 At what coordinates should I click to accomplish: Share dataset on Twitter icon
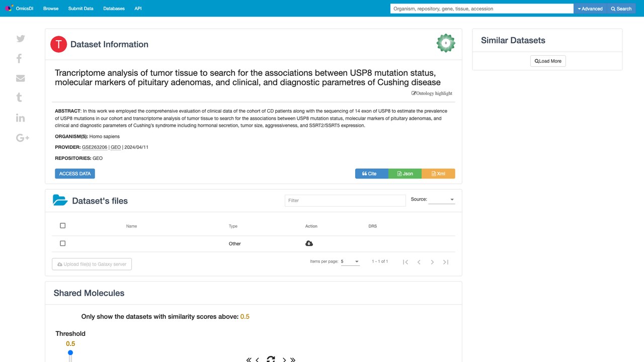21,39
